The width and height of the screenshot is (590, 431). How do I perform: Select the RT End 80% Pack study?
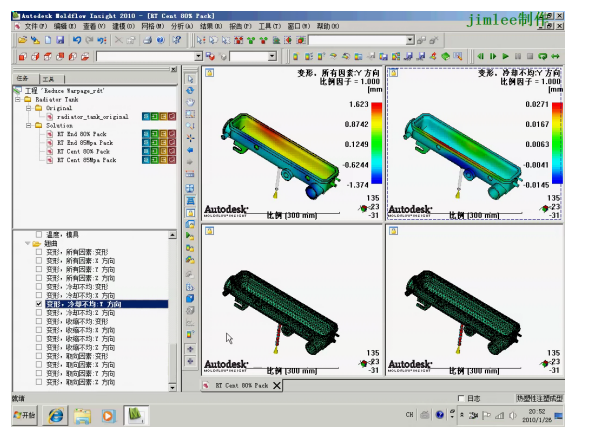coord(82,134)
